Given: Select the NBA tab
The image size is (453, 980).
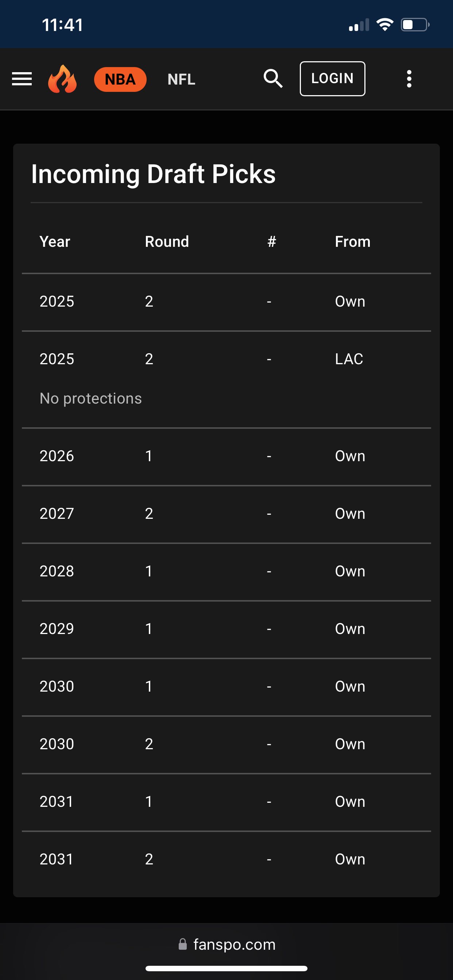Looking at the screenshot, I should click(x=120, y=79).
